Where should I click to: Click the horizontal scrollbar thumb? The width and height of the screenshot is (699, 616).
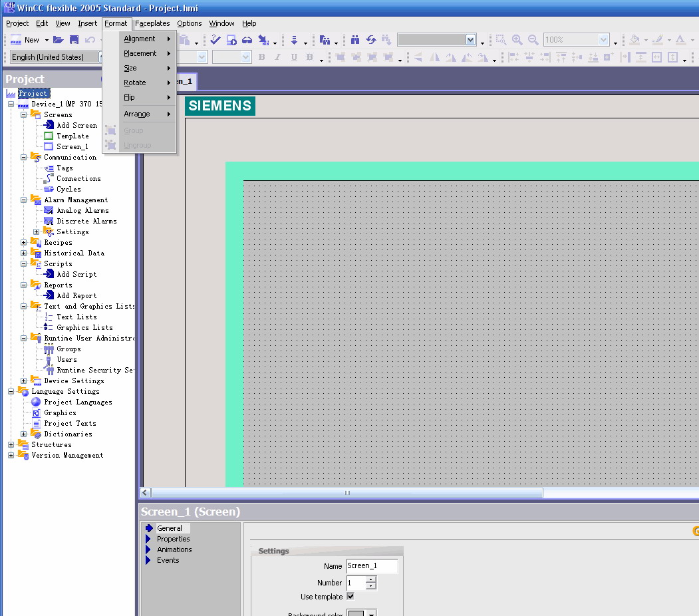(347, 493)
